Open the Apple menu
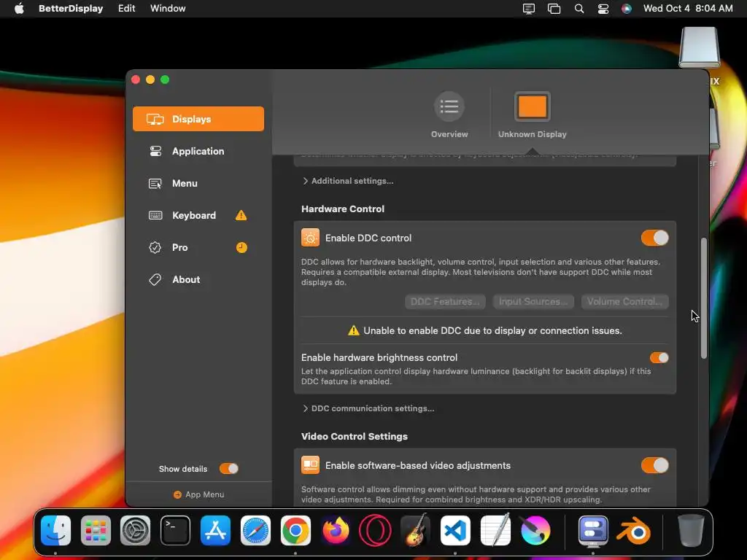 19,8
